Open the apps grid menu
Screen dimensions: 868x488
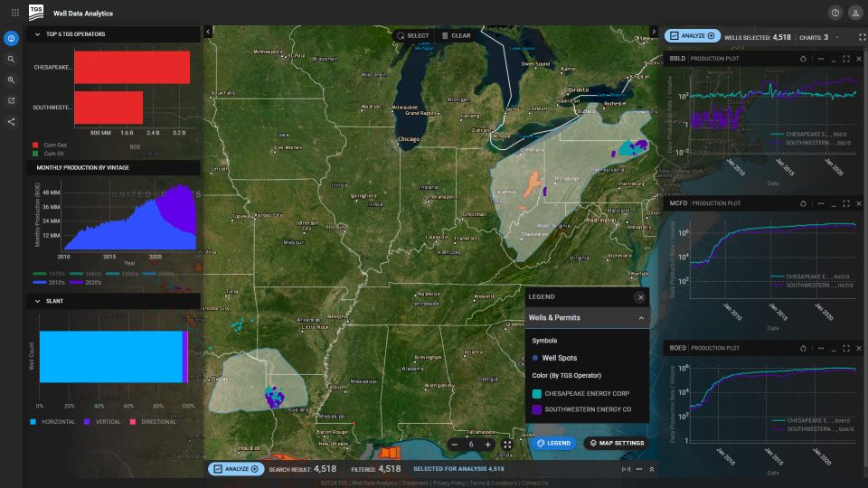point(14,13)
